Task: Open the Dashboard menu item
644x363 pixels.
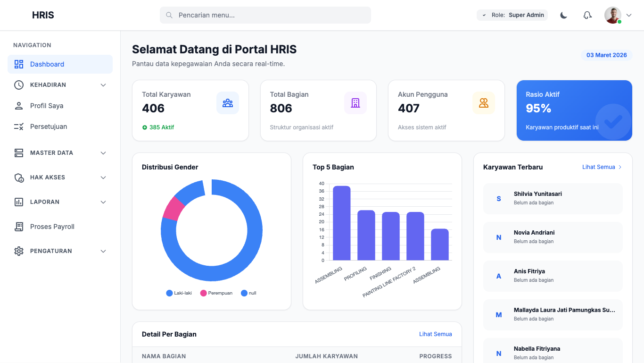Action: click(x=60, y=64)
